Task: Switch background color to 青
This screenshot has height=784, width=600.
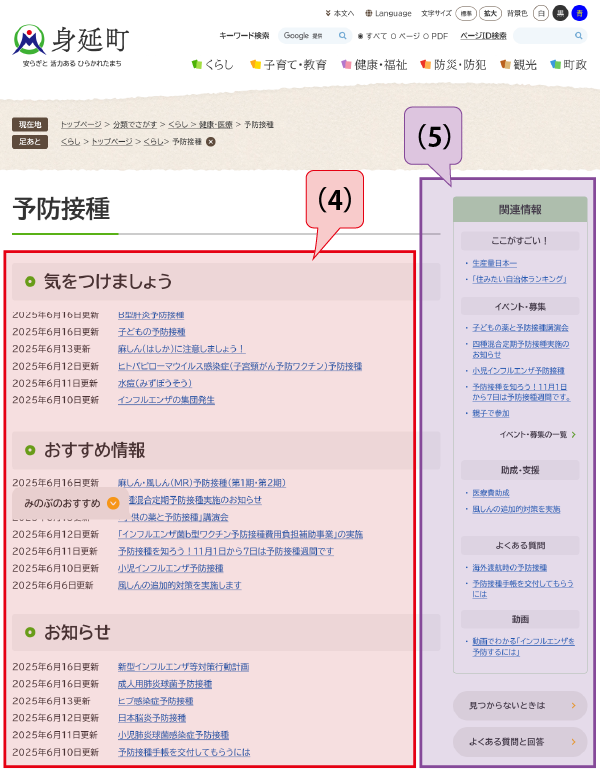Action: pyautogui.click(x=580, y=14)
